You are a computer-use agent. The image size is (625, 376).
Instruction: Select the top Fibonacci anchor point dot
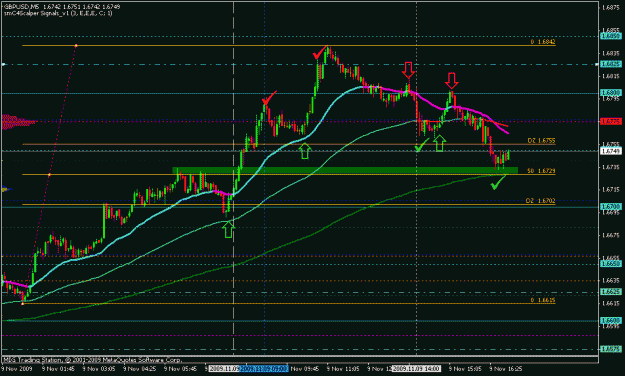(x=76, y=46)
